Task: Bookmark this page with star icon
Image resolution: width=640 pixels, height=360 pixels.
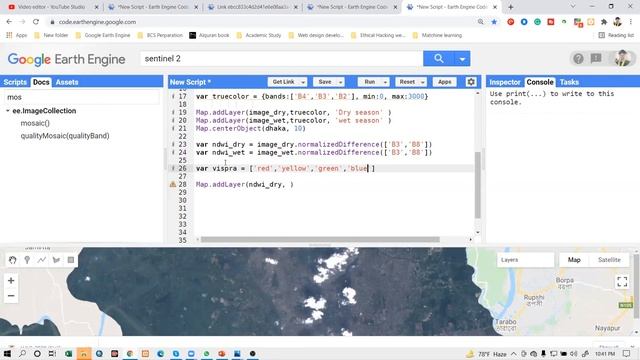Action: click(x=494, y=22)
